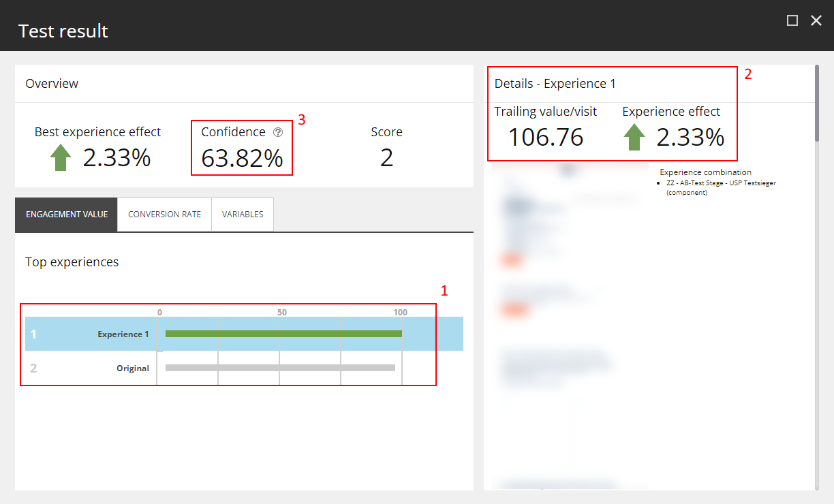Image resolution: width=834 pixels, height=504 pixels.
Task: Open the Variables tab
Action: tap(242, 214)
